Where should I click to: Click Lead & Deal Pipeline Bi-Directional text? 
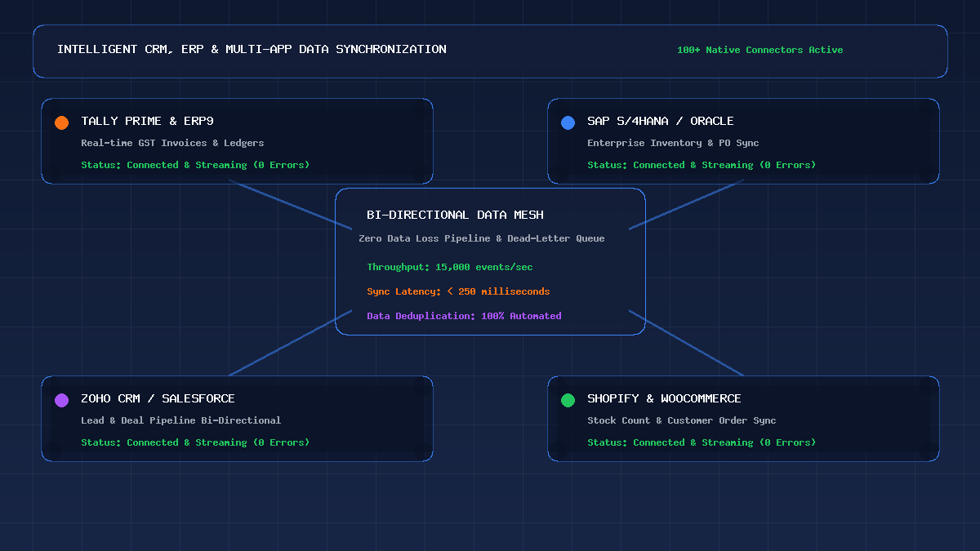pyautogui.click(x=180, y=420)
